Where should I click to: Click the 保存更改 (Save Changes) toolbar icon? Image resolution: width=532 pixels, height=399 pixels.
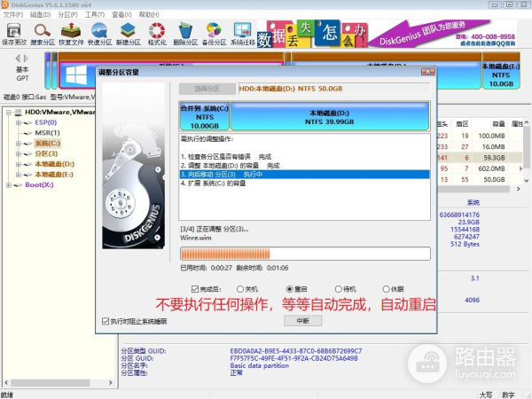[x=14, y=34]
